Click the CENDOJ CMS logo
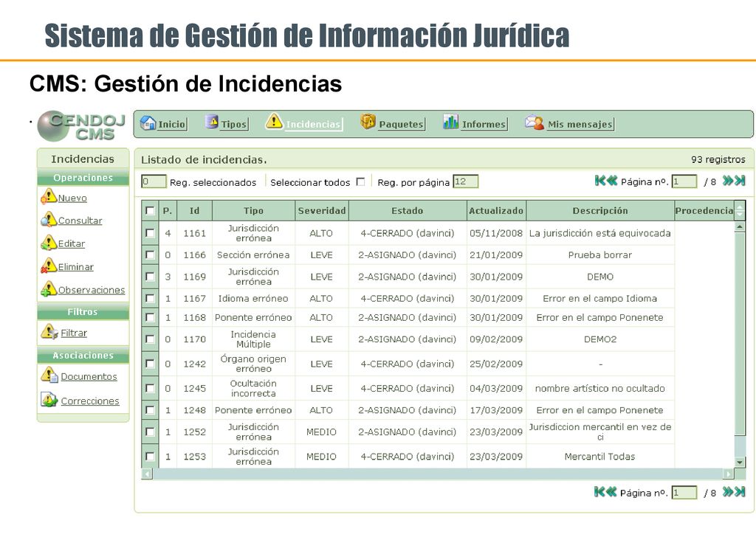Image resolution: width=756 pixels, height=537 pixels. [81, 126]
